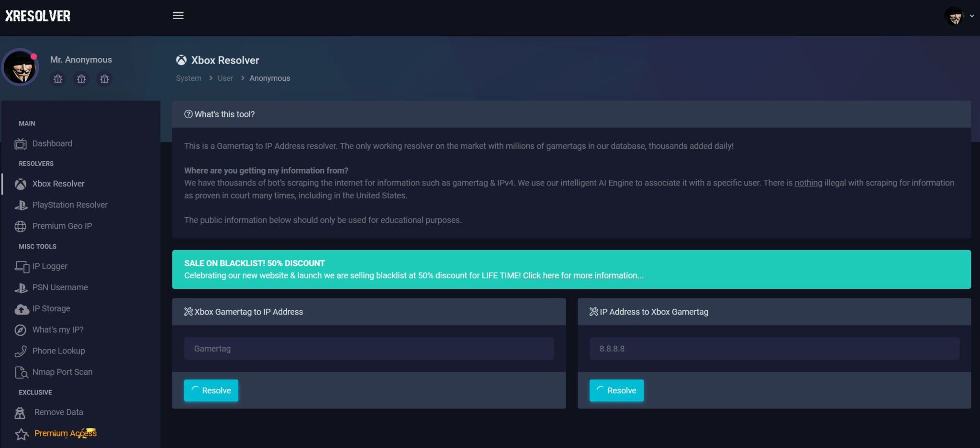Click the What's my IP compass icon
Image resolution: width=980 pixels, height=448 pixels.
[22, 329]
